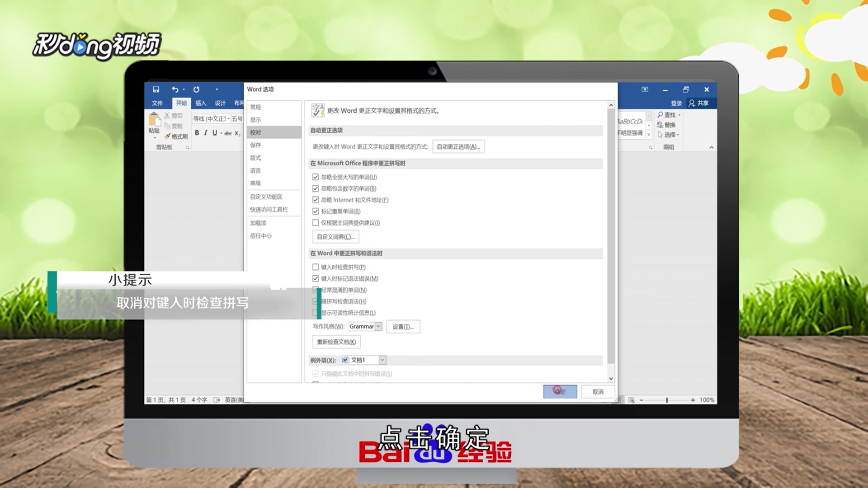This screenshot has width=868, height=488.
Task: Click the 100% zoom level text
Action: (707, 400)
